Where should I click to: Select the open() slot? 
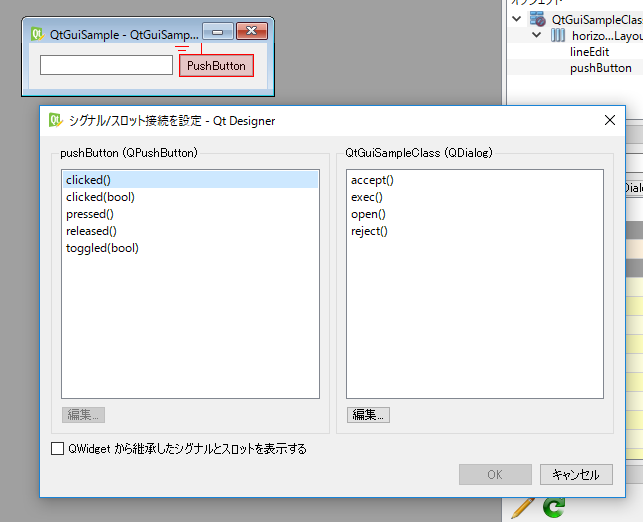474,214
